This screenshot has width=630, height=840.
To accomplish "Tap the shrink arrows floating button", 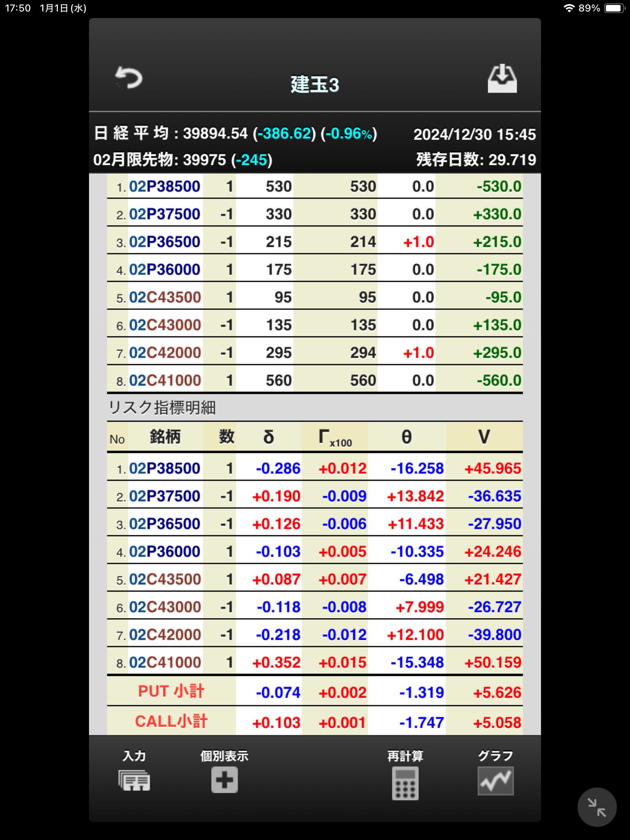I will click(597, 807).
